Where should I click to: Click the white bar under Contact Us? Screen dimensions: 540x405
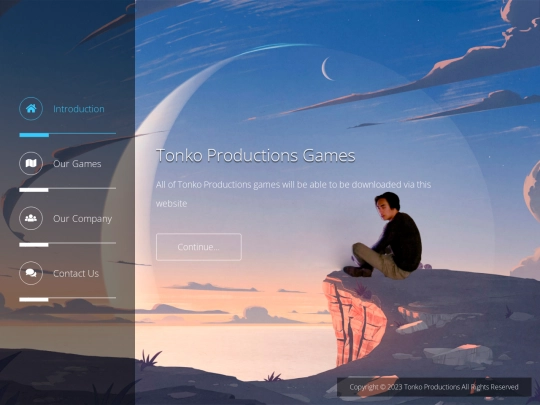click(34, 299)
